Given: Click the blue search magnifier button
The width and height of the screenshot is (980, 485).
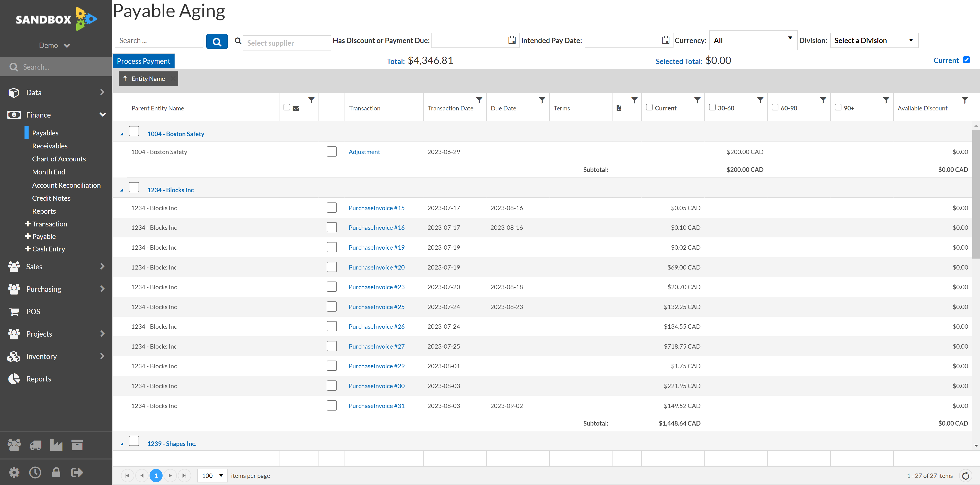Looking at the screenshot, I should (217, 41).
